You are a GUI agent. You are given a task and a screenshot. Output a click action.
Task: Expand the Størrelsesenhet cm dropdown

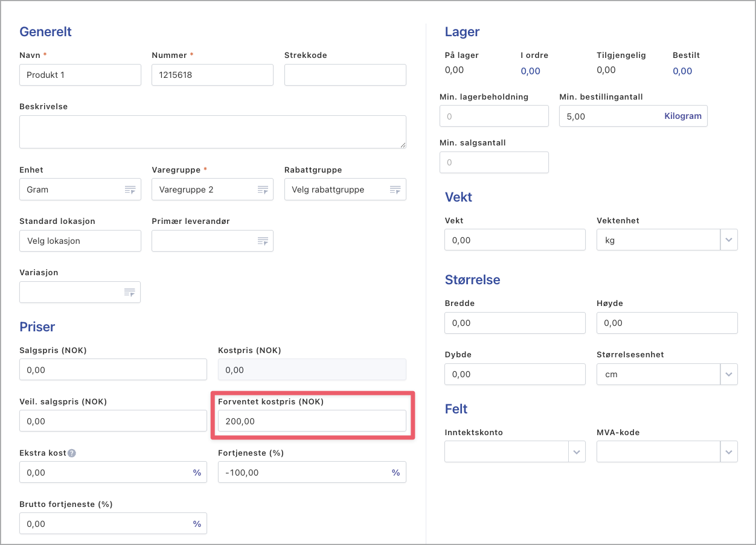729,374
